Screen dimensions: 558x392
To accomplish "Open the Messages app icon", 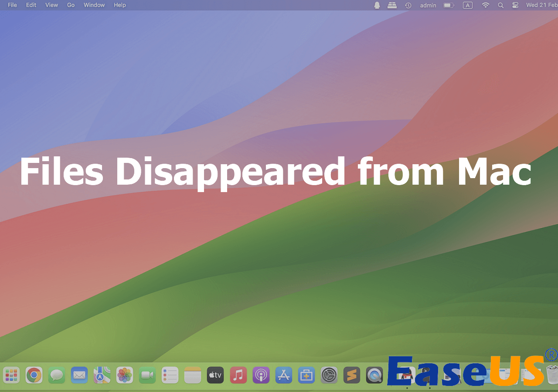I will click(x=57, y=375).
